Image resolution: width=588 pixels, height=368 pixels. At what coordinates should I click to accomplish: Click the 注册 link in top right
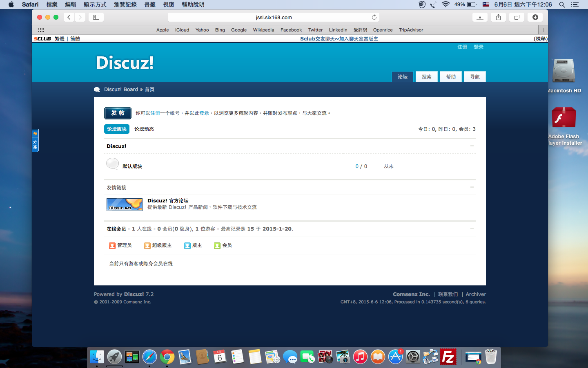(x=462, y=47)
